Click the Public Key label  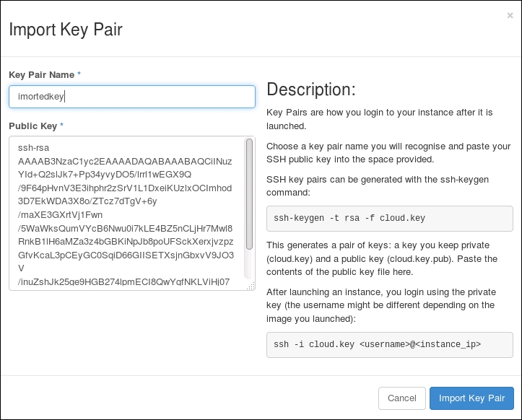pyautogui.click(x=32, y=126)
